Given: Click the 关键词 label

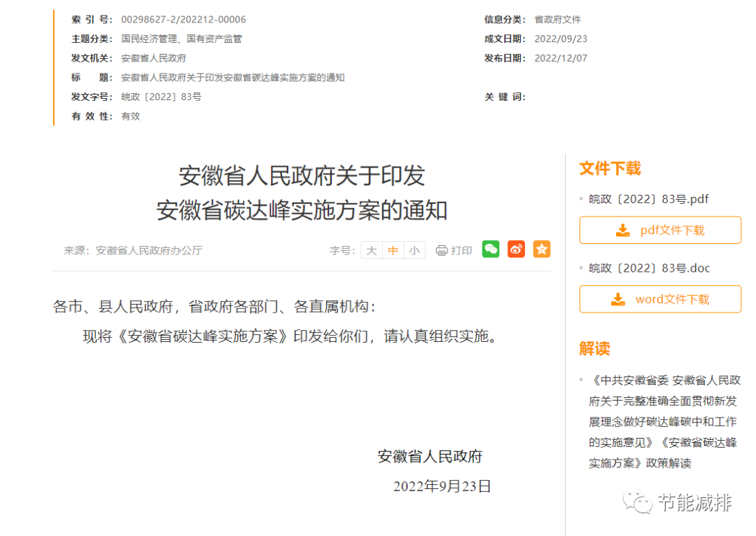Looking at the screenshot, I should [505, 97].
